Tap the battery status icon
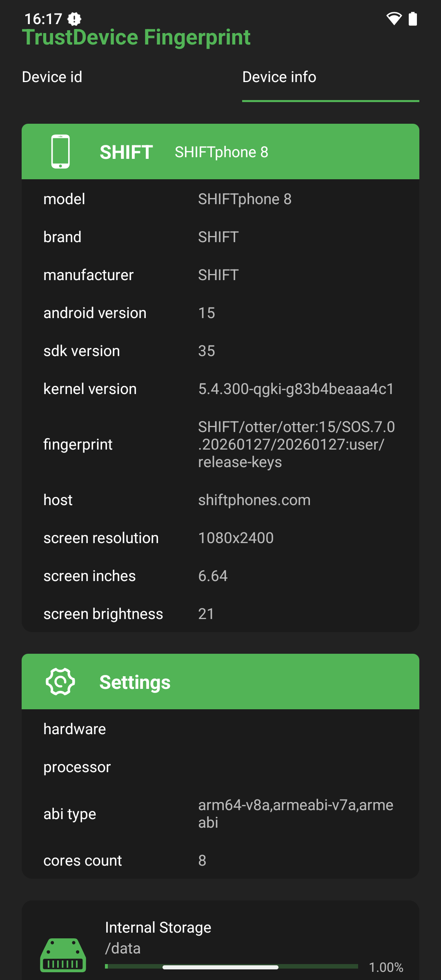This screenshot has width=441, height=980. (413, 18)
